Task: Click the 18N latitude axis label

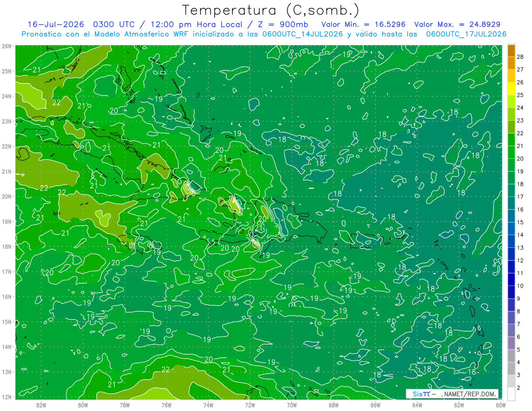Action: tap(6, 247)
